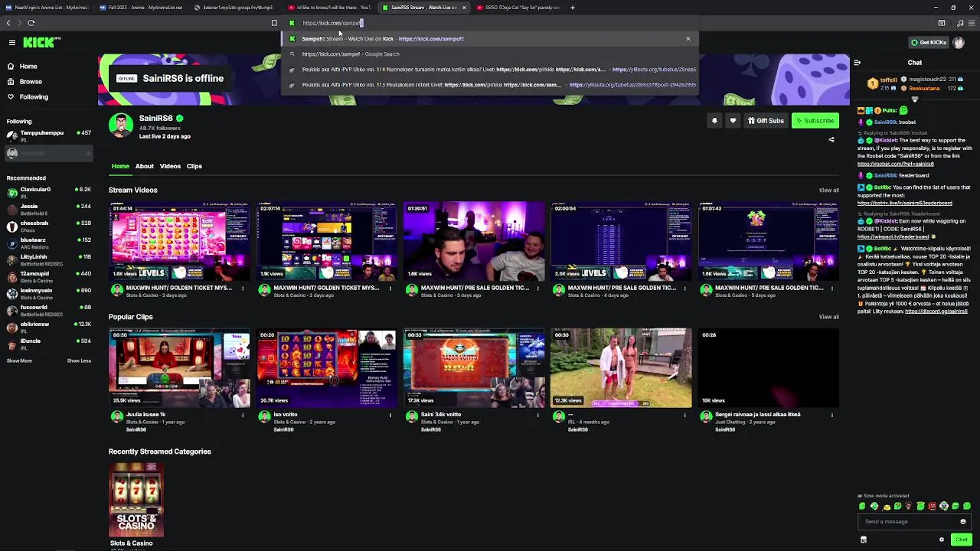Click Show More under Recommended
Image resolution: width=980 pixels, height=551 pixels.
tap(19, 361)
